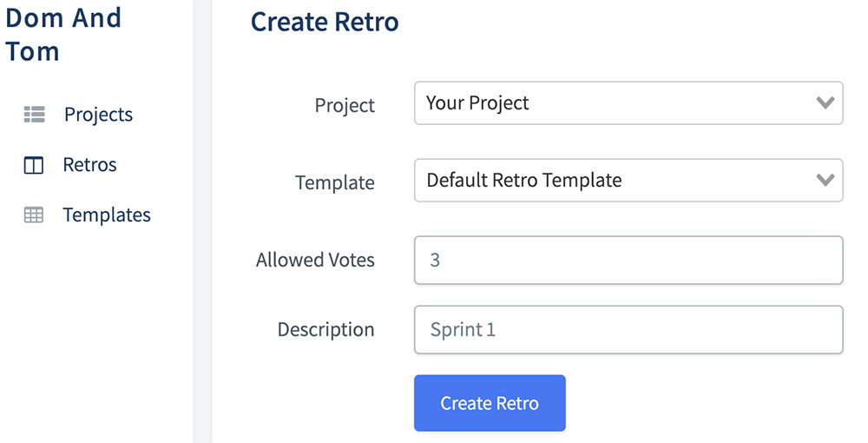This screenshot has height=443, width=868.
Task: Click the Template field label
Action: (x=334, y=182)
